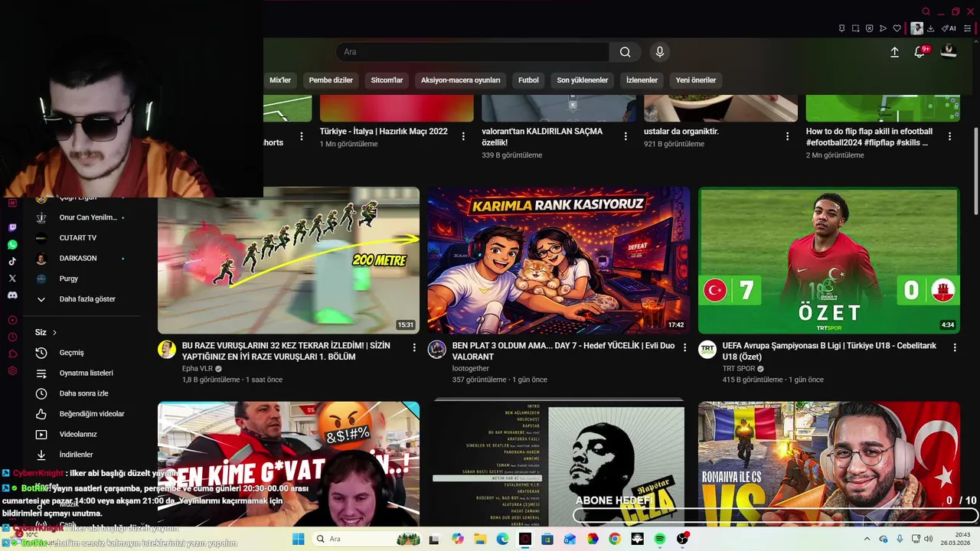The width and height of the screenshot is (980, 551).
Task: Open the AI assistant button in toolbar
Action: [949, 28]
